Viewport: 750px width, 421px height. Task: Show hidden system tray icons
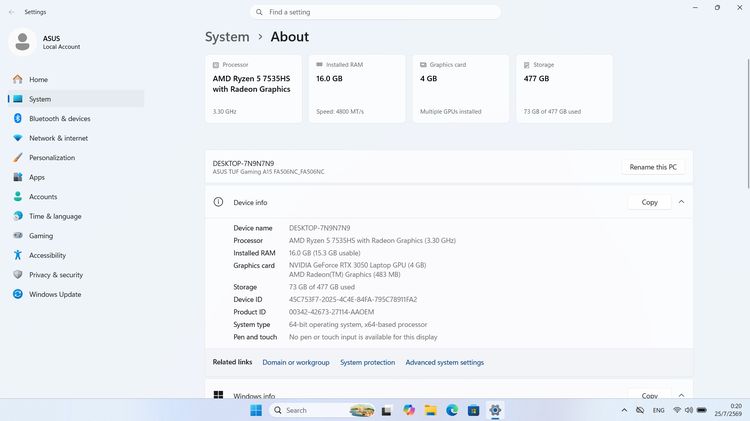click(624, 410)
